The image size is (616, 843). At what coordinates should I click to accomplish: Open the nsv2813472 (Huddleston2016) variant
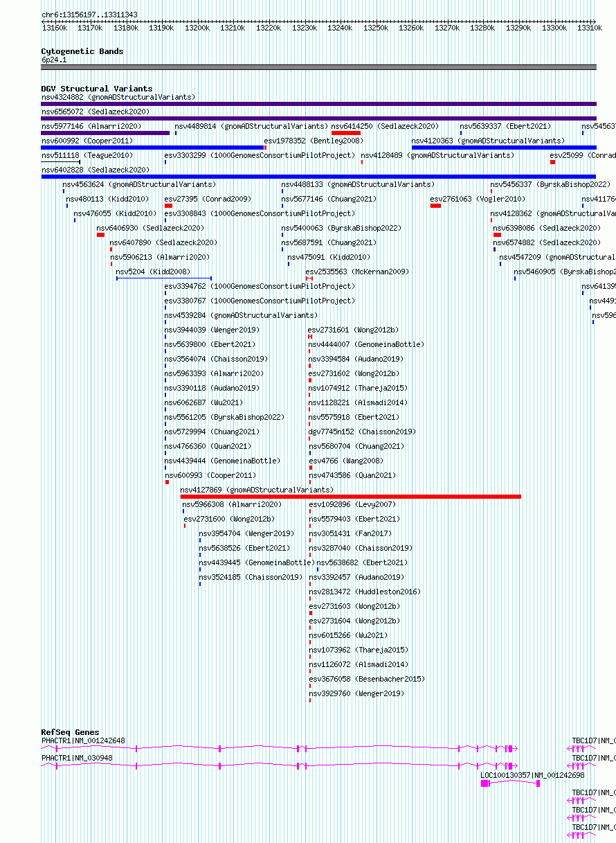click(365, 592)
